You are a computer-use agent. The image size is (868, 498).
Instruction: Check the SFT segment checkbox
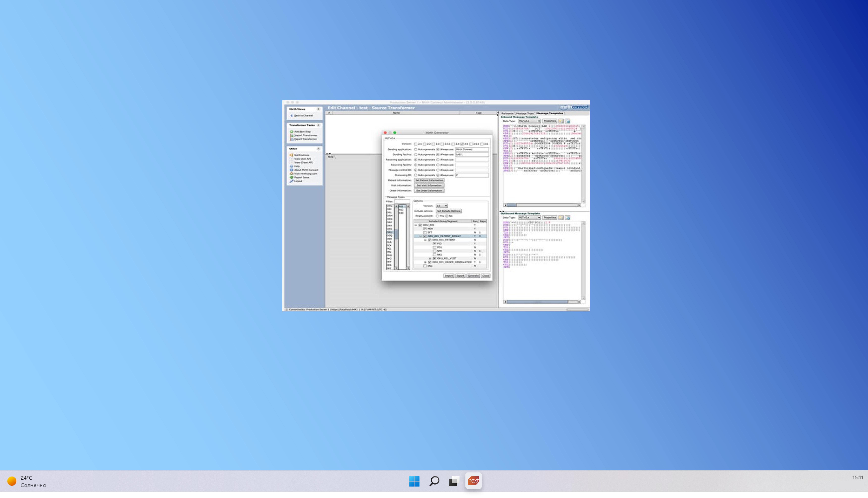(x=425, y=233)
